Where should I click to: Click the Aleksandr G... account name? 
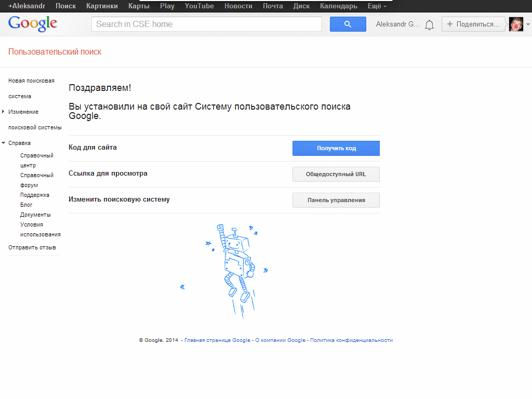397,24
